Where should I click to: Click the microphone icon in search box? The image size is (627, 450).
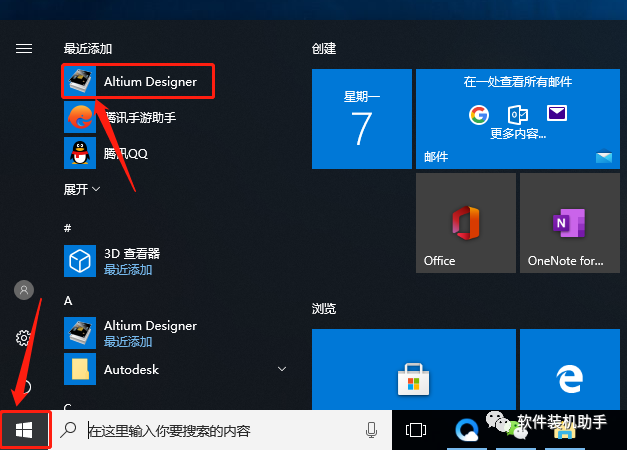(x=371, y=430)
